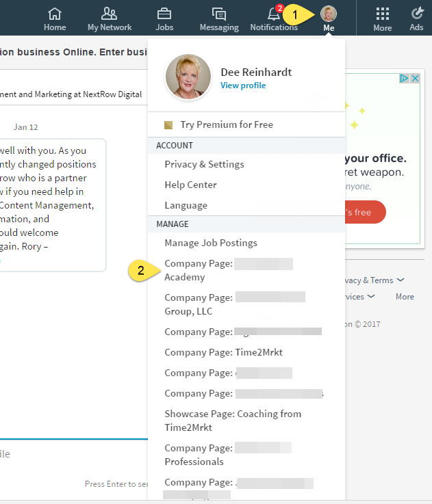432x504 pixels.
Task: Open the More apps grid icon
Action: pos(383,14)
